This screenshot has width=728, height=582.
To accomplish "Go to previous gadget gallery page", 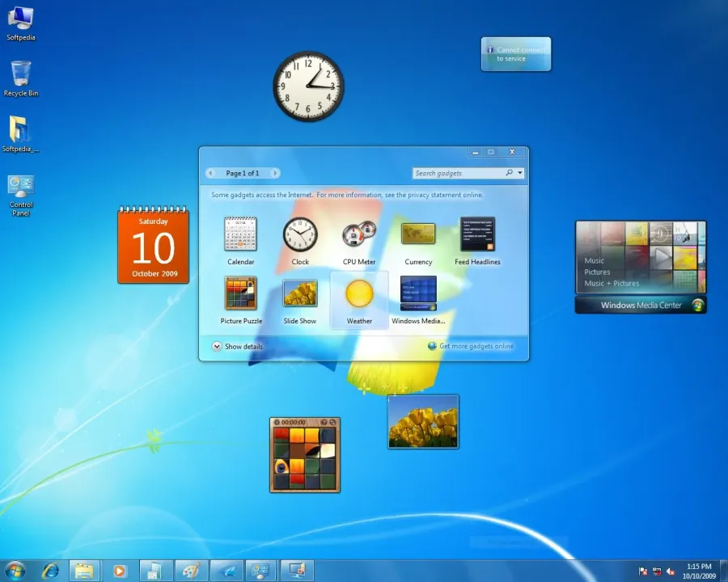I will (x=211, y=173).
